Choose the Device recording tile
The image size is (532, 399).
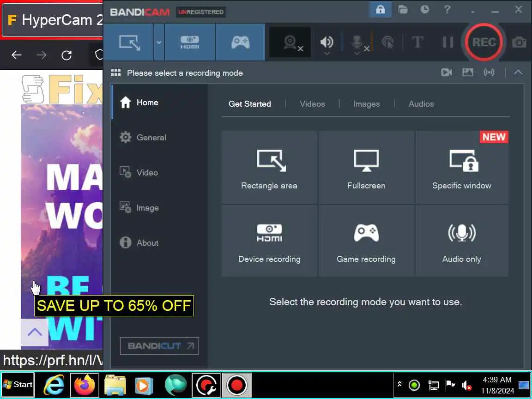tap(269, 241)
